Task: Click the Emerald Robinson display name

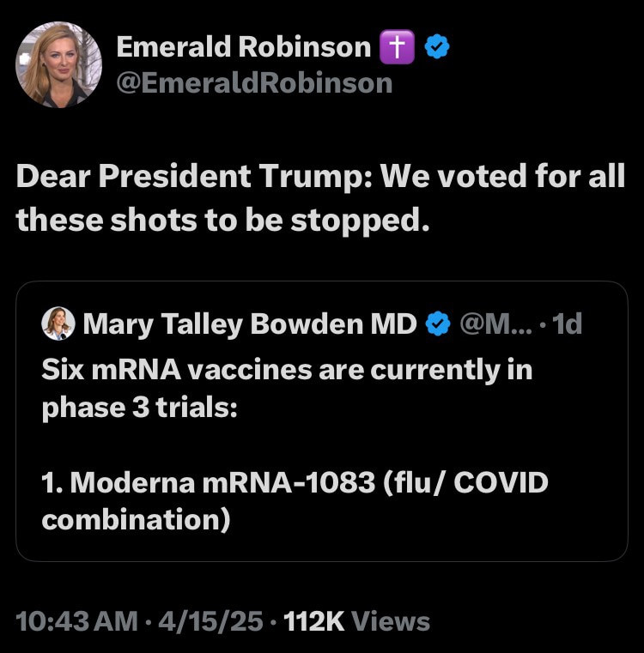Action: pos(243,47)
